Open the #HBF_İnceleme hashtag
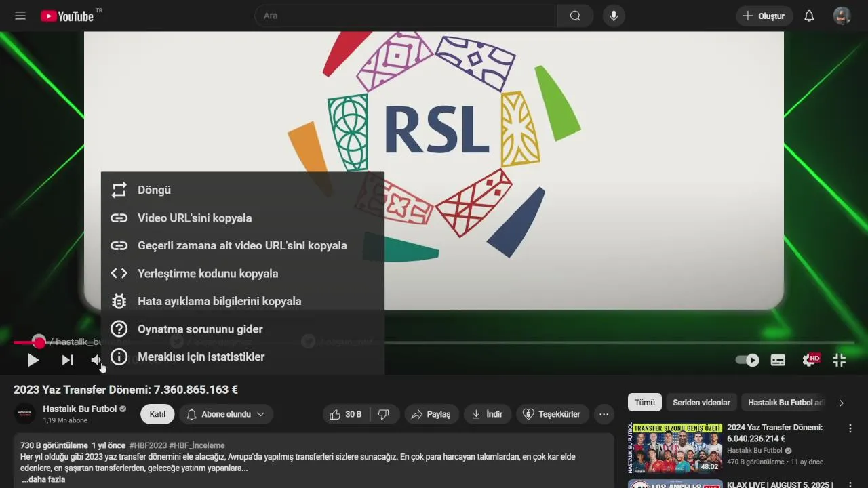This screenshot has width=868, height=488. tap(197, 445)
